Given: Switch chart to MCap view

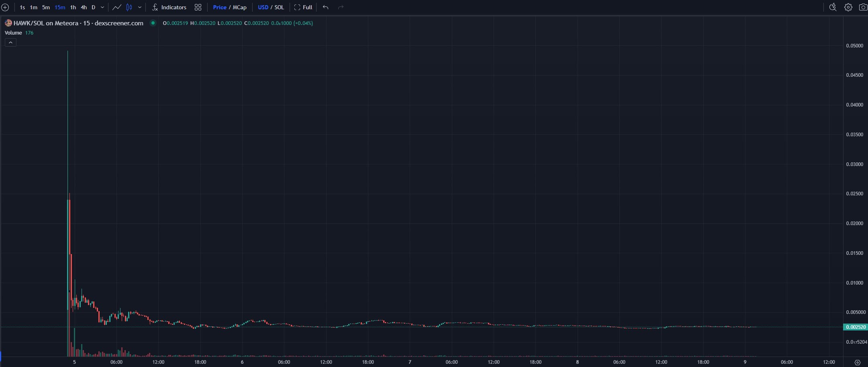Looking at the screenshot, I should click(x=240, y=7).
